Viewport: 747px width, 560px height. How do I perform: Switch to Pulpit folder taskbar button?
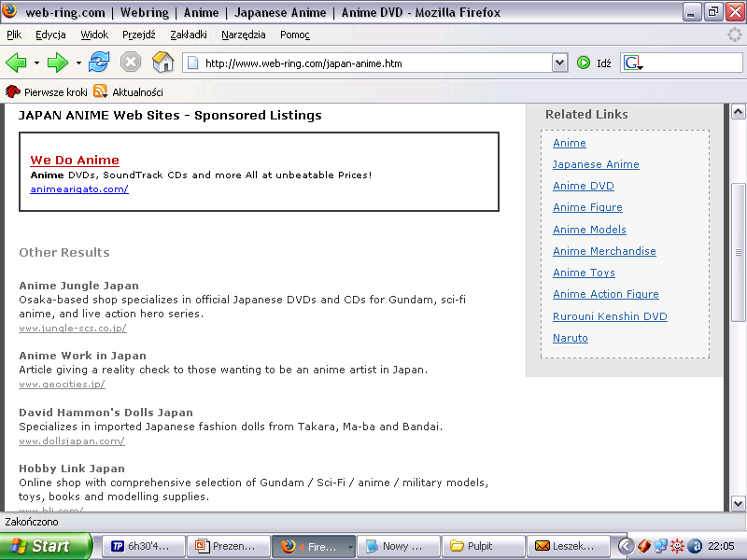pos(483,546)
